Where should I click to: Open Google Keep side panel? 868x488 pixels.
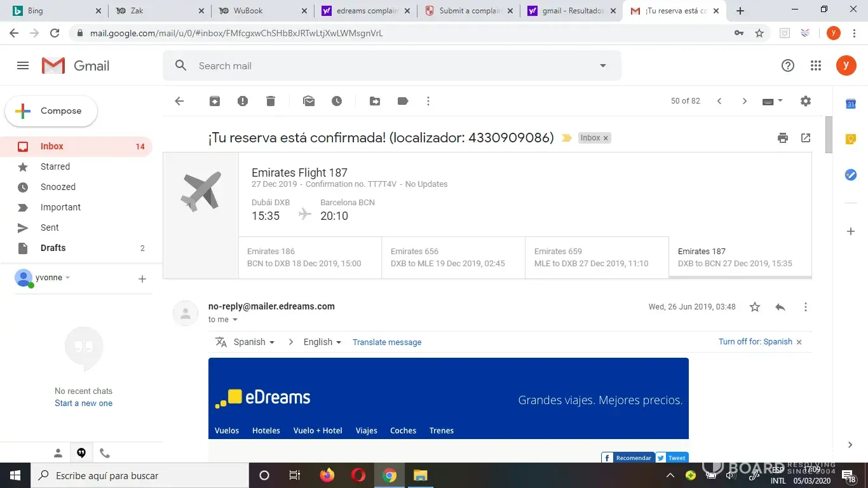tap(851, 139)
